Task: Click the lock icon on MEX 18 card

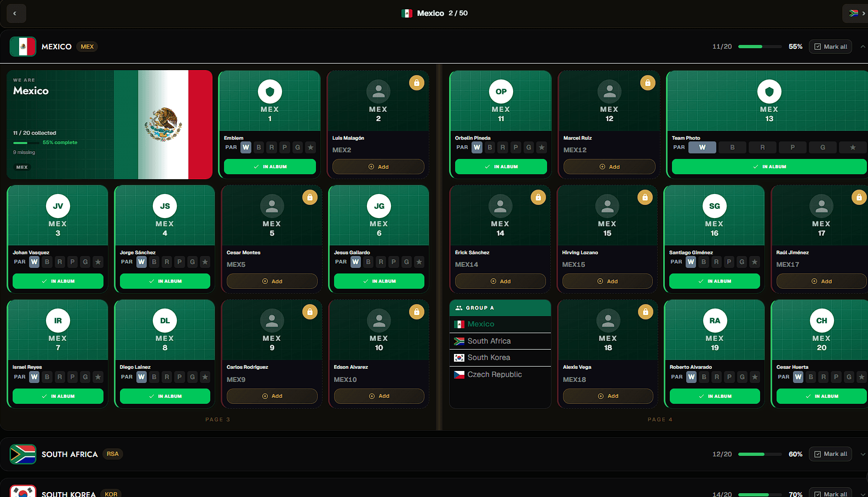Action: pos(646,312)
